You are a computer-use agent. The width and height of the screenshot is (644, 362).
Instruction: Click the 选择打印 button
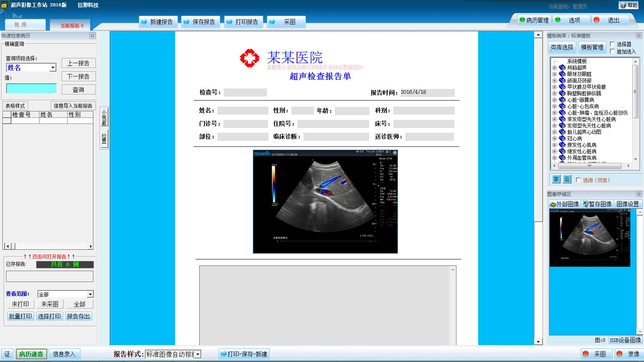pyautogui.click(x=50, y=316)
